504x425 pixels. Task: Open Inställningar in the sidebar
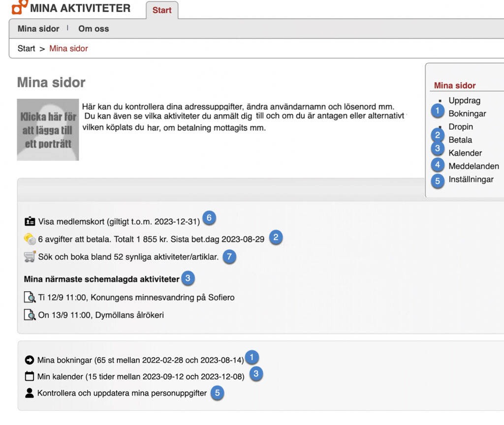click(x=471, y=180)
